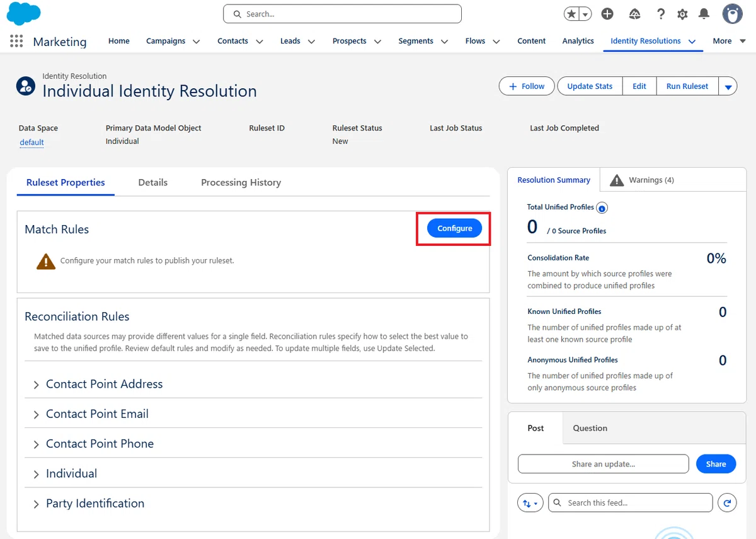Click the Salesforce cloud logo
Image resolution: width=756 pixels, height=539 pixels.
[x=23, y=13]
